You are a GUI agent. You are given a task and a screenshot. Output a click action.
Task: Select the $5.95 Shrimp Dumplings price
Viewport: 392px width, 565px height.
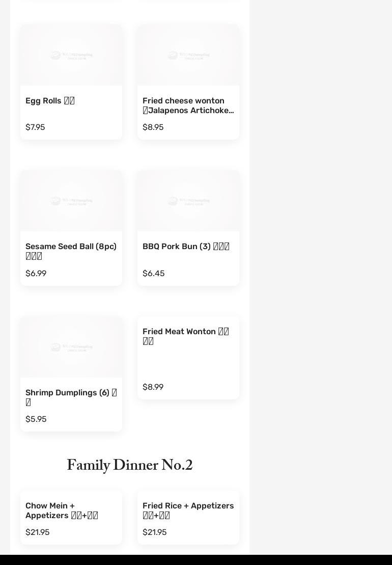[36, 419]
